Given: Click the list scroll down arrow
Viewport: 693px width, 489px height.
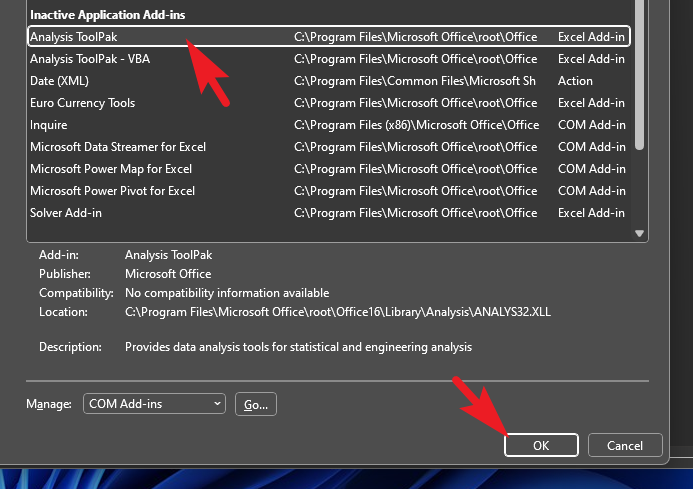Looking at the screenshot, I should (640, 233).
